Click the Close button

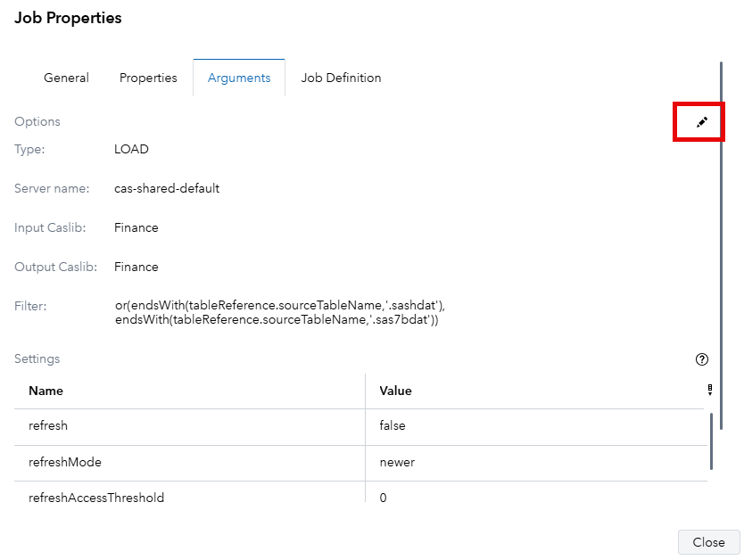pos(708,541)
